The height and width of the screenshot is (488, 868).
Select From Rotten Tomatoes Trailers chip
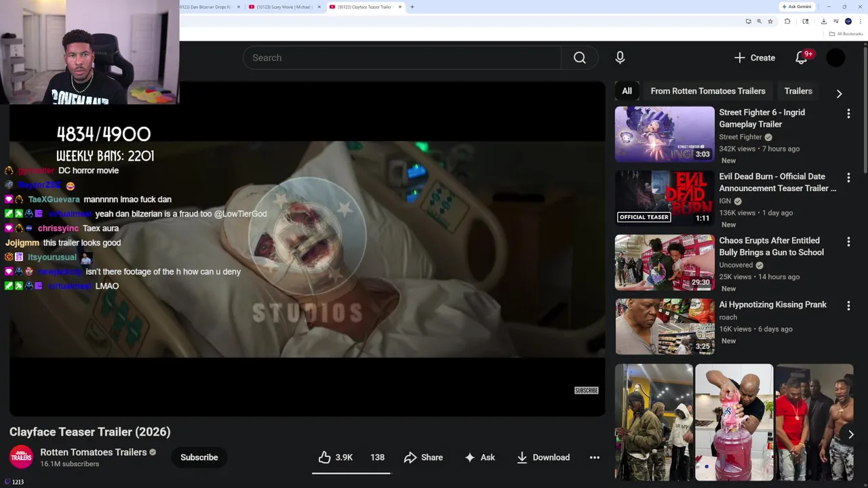tap(708, 91)
